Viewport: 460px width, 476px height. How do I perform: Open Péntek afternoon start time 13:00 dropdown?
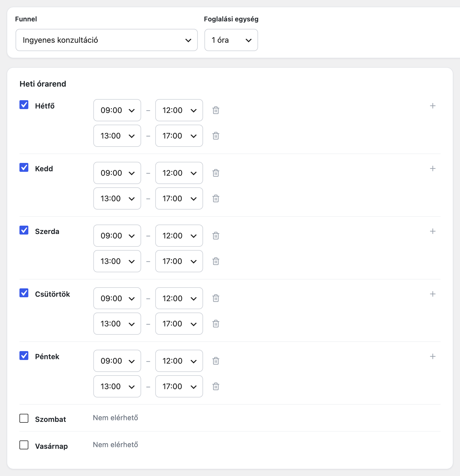[117, 386]
